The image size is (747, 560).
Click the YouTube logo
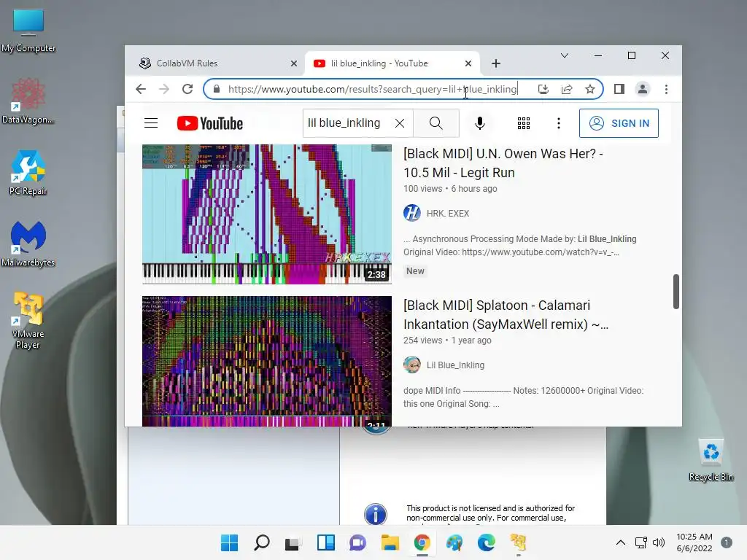210,123
